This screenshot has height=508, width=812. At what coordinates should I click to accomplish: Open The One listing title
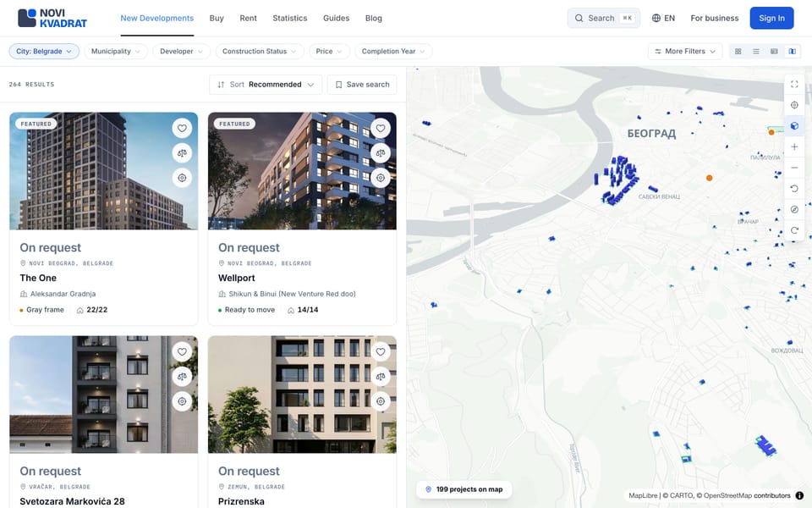[x=38, y=278]
